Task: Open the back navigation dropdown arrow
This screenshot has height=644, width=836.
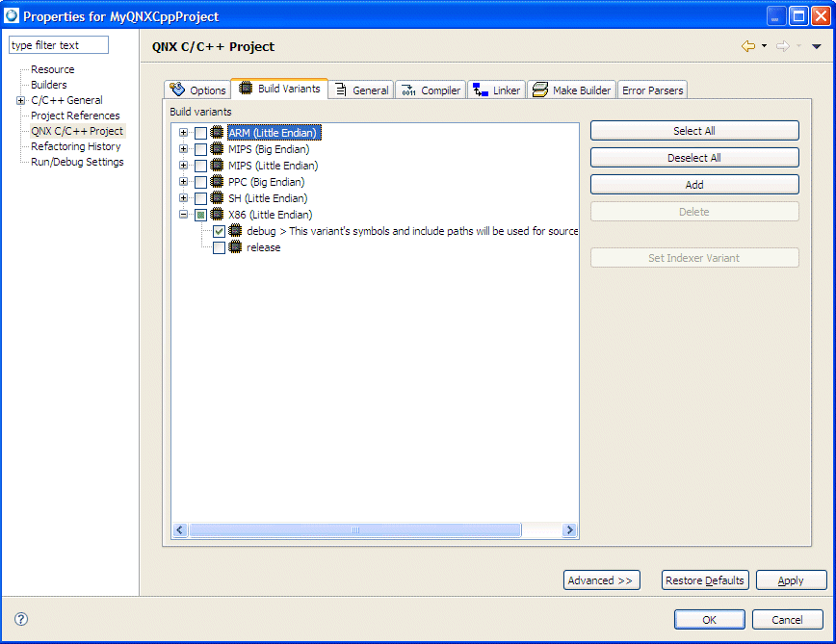Action: click(x=766, y=46)
